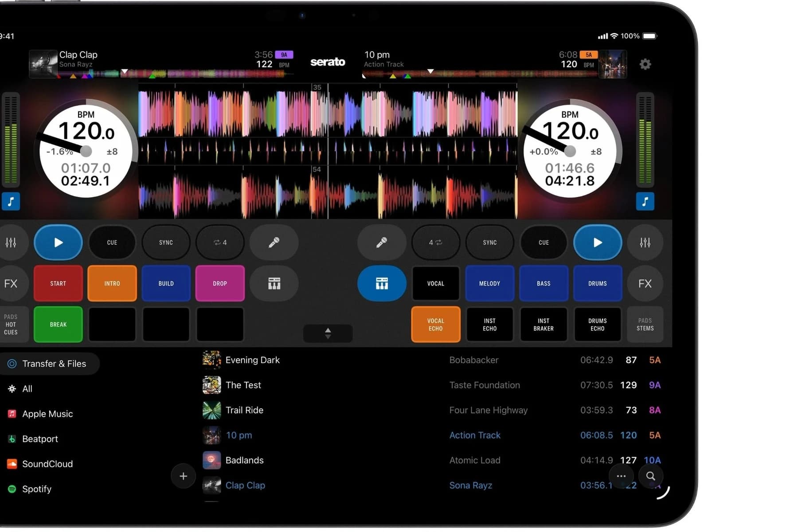Open left deck FX panel
This screenshot has width=798, height=532.
click(11, 283)
